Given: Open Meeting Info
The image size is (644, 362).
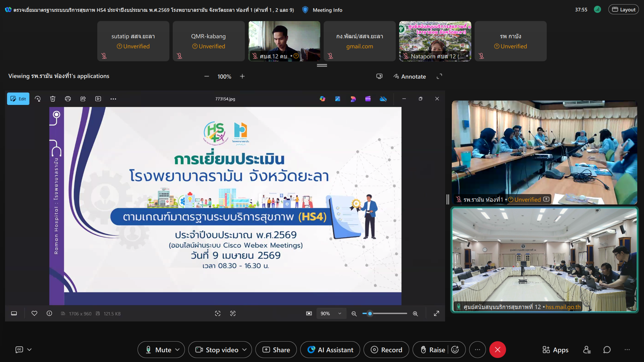Looking at the screenshot, I should point(322,10).
